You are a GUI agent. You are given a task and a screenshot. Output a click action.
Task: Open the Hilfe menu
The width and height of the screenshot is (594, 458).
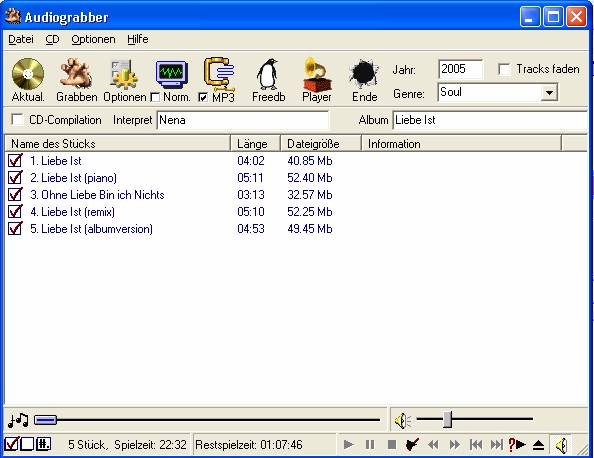click(138, 39)
